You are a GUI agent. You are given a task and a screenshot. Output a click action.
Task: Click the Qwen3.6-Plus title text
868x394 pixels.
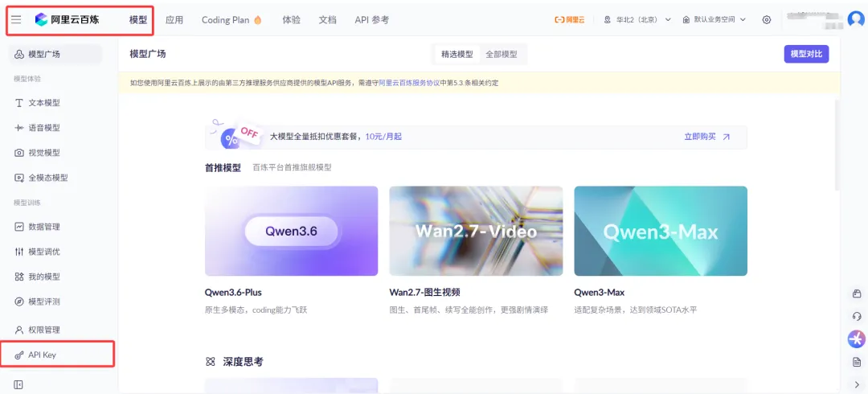click(233, 293)
